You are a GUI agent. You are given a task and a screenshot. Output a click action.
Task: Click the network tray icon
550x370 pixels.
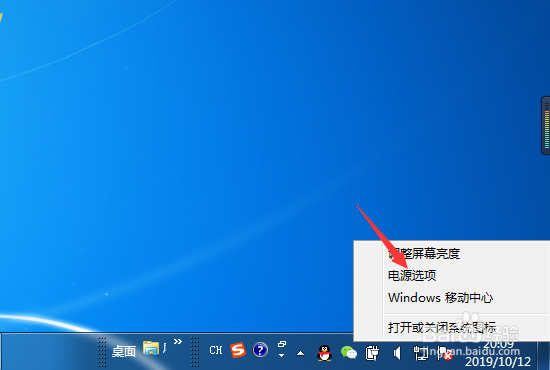[x=421, y=353]
